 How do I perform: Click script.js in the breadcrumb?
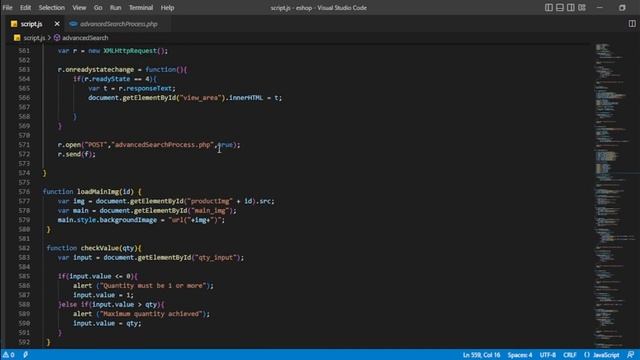point(34,38)
